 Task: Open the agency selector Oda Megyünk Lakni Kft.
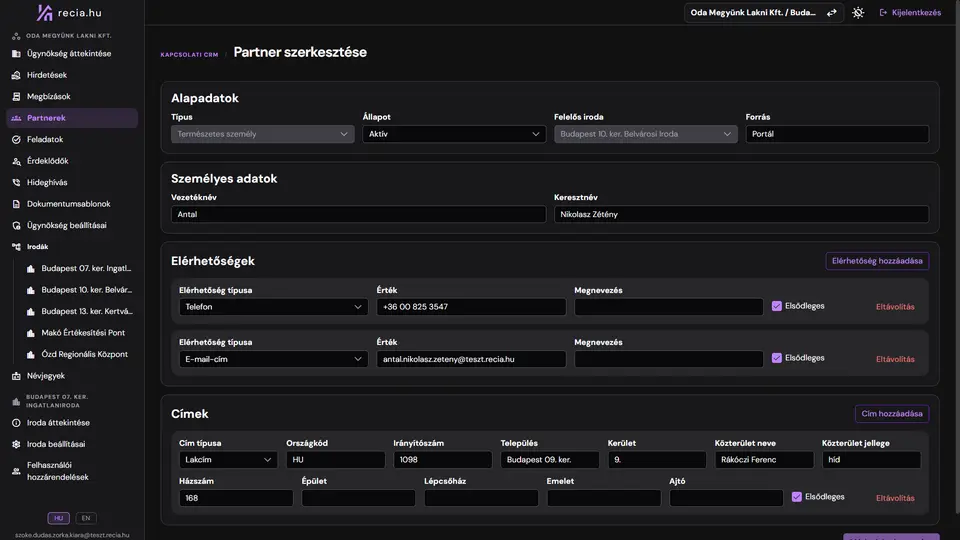763,13
